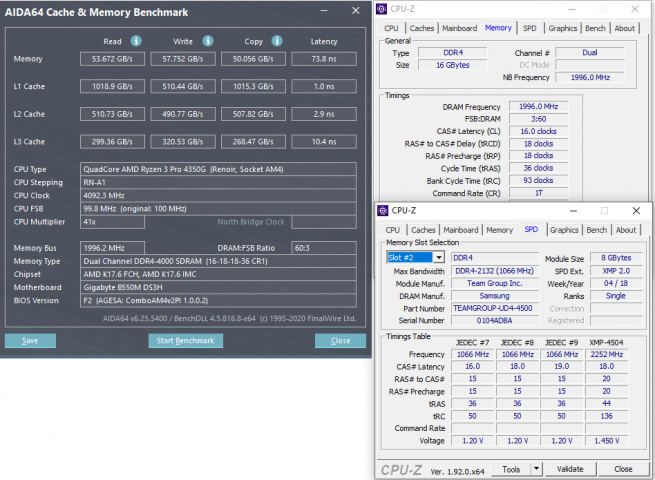
Task: Click Memory Bus value 1996.2 MHz
Action: (x=112, y=248)
